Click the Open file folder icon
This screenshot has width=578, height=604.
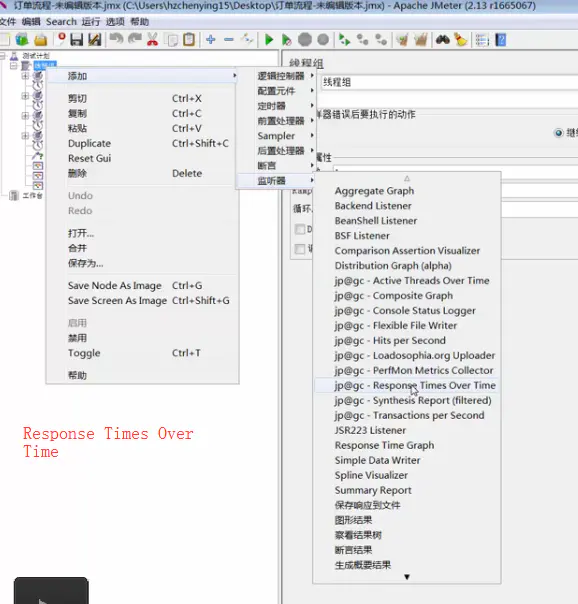click(40, 40)
